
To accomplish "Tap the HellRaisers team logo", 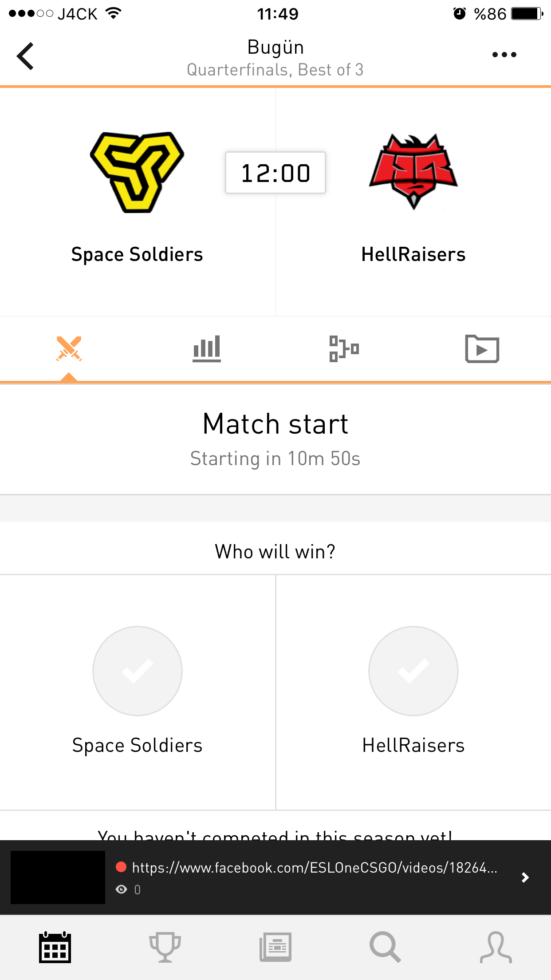I will [413, 171].
